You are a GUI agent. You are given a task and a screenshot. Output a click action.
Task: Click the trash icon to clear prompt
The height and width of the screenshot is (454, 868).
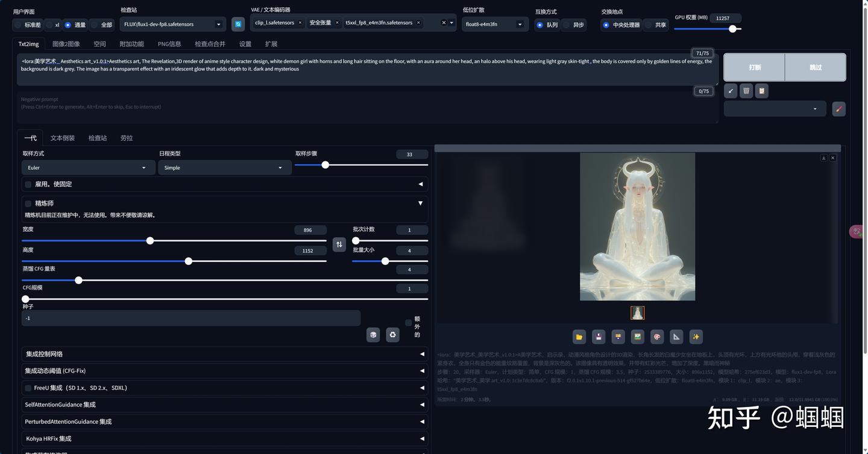click(746, 91)
